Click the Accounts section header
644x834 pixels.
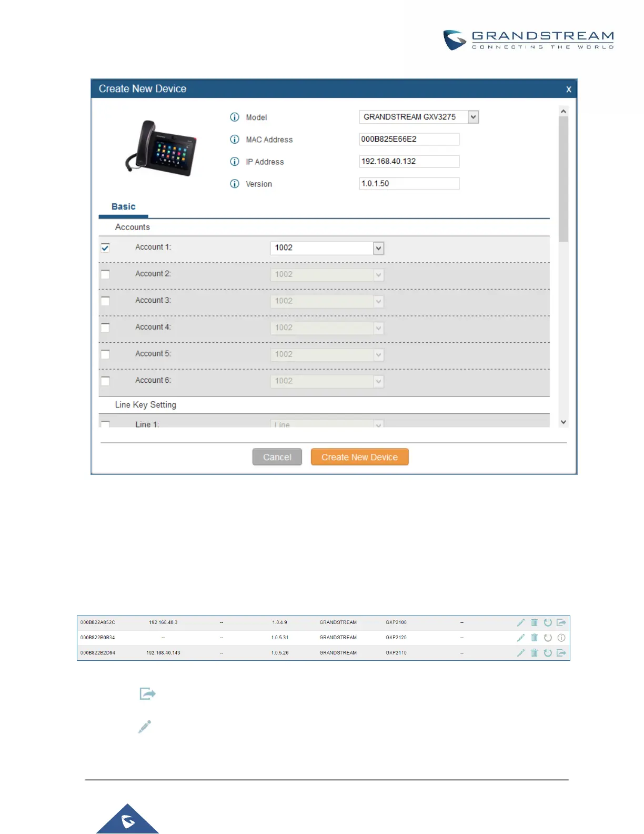pyautogui.click(x=133, y=227)
